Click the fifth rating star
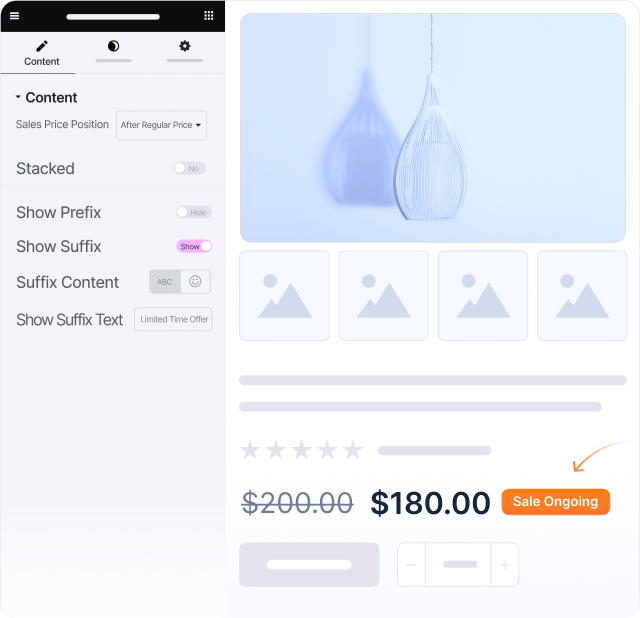This screenshot has height=618, width=640. (x=353, y=450)
